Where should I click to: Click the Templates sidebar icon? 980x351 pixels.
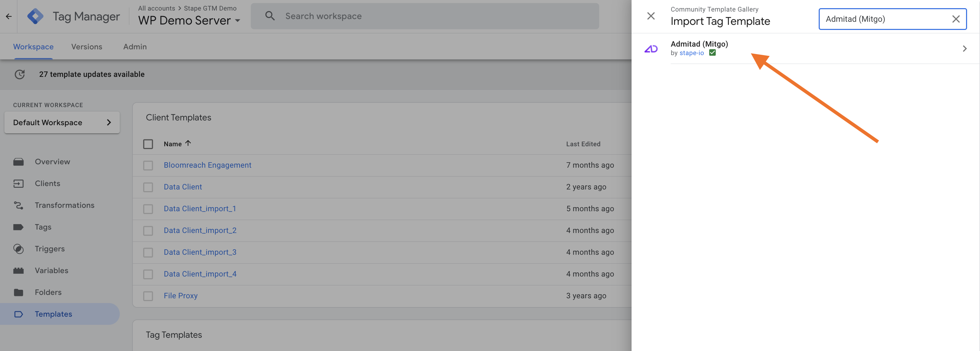click(18, 314)
